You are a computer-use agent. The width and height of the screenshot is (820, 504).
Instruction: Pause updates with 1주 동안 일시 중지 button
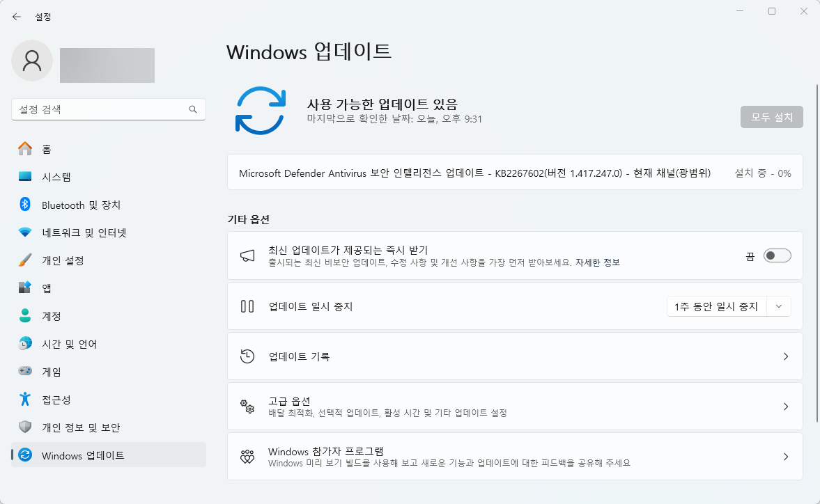pos(716,306)
